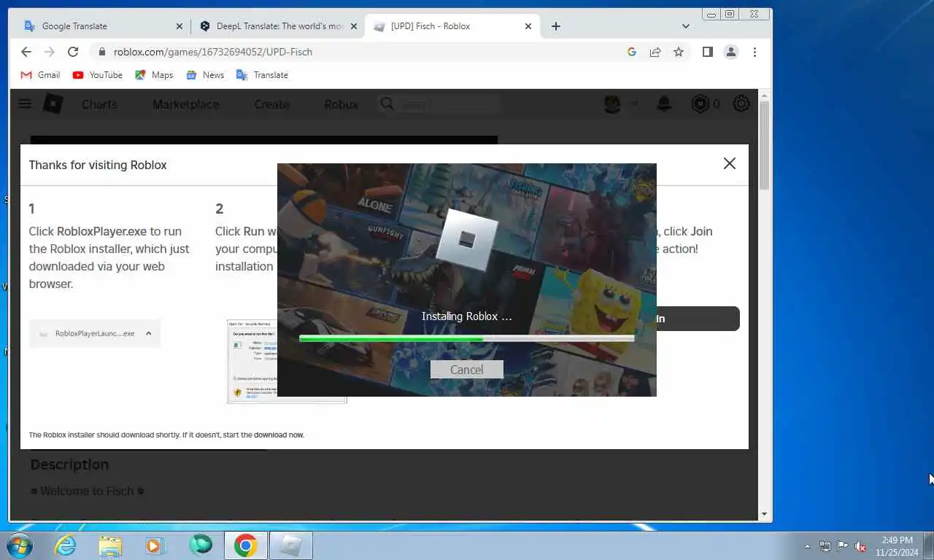Click the Installing Roblox progress bar
Viewport: 934px width, 560px height.
[466, 338]
